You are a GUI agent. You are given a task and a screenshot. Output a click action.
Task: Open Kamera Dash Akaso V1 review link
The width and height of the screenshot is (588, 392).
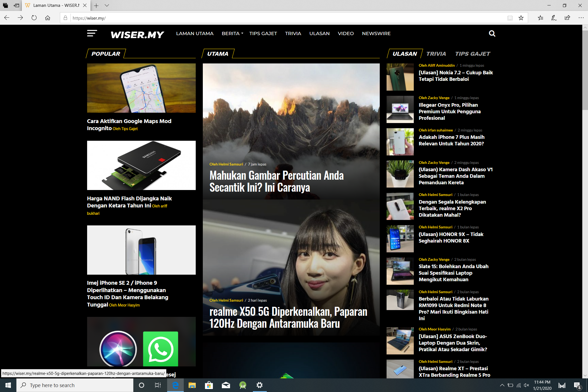click(x=455, y=176)
